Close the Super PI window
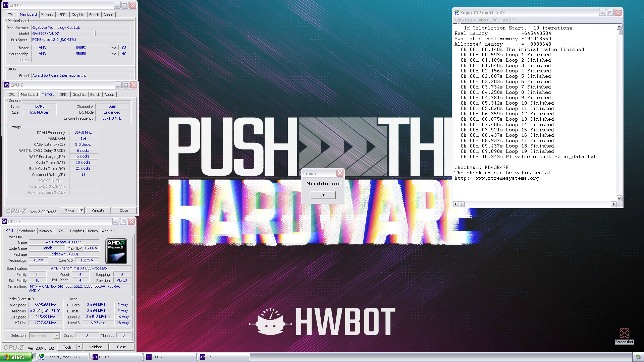 pyautogui.click(x=618, y=13)
